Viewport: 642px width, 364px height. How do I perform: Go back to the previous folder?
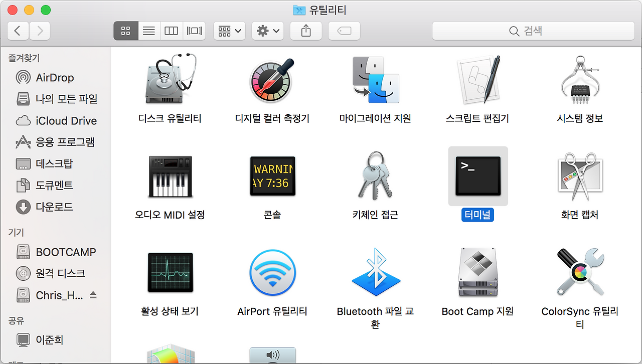18,31
